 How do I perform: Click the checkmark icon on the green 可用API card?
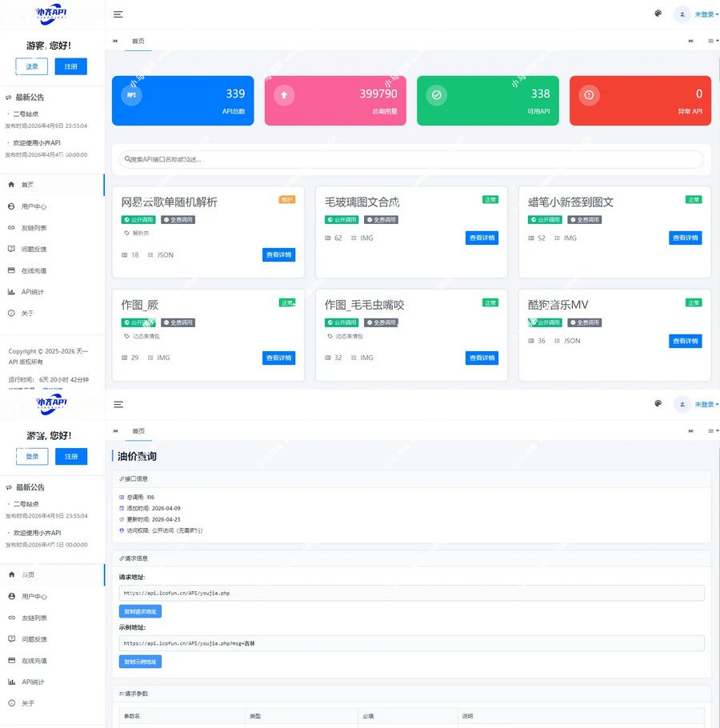pos(436,94)
